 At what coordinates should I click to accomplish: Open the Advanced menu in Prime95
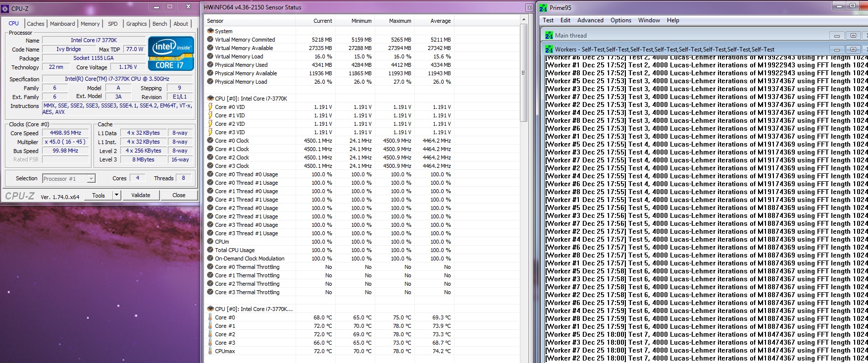(590, 20)
